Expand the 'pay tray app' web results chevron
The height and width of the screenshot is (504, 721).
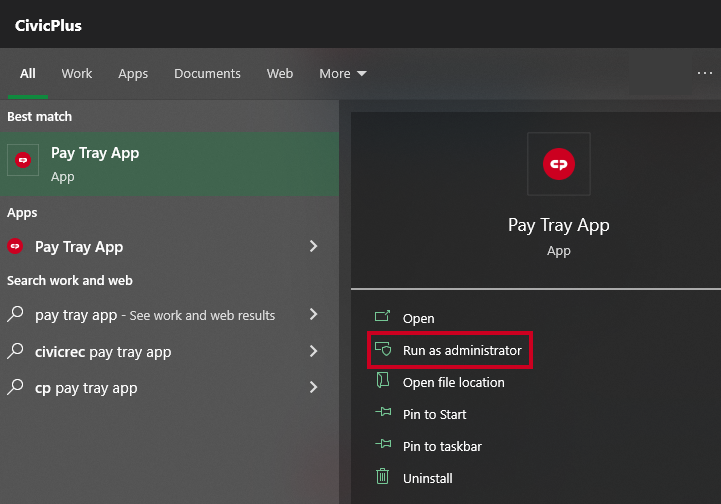[x=314, y=314]
